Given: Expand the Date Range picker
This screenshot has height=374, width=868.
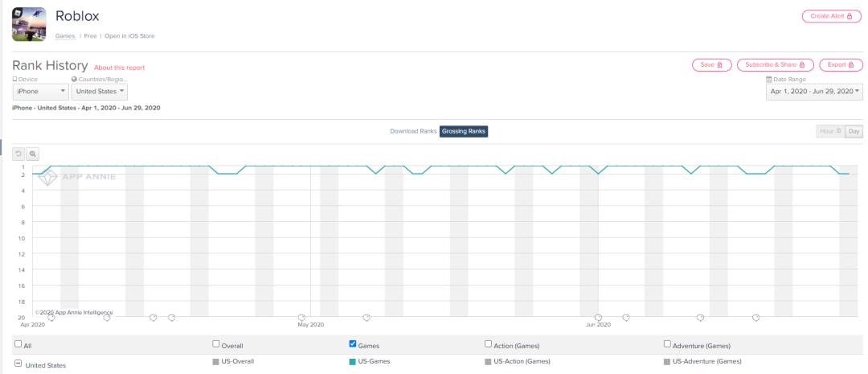Looking at the screenshot, I should [813, 92].
